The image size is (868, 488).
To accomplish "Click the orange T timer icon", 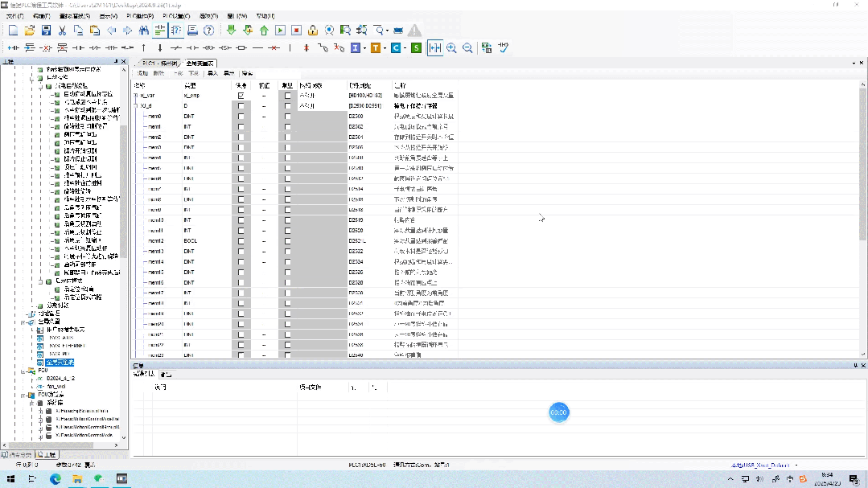I will tap(376, 48).
